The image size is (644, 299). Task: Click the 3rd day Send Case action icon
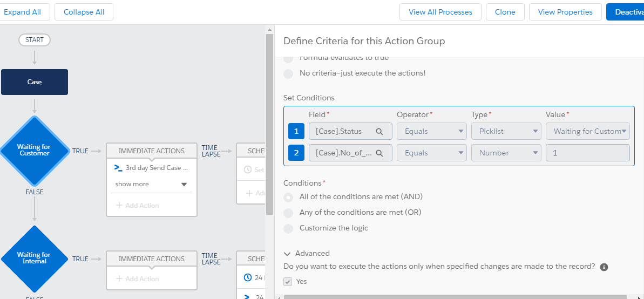point(118,168)
